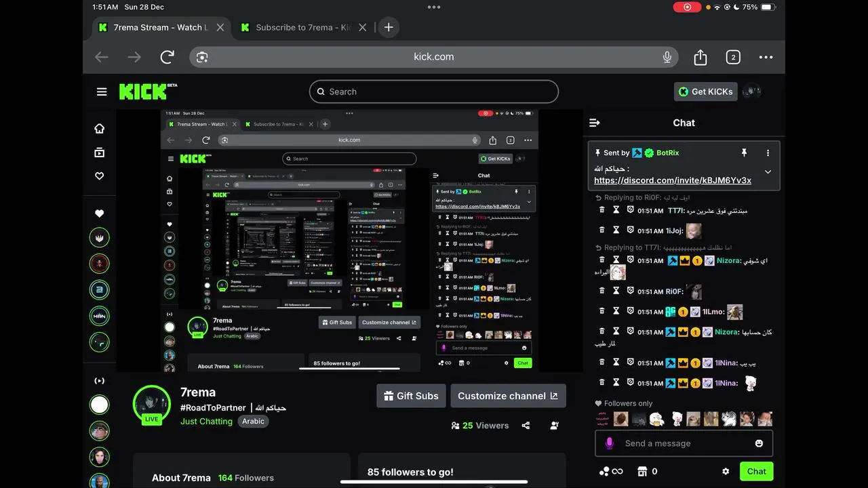
Task: Click the Arabic language tag
Action: (x=254, y=421)
